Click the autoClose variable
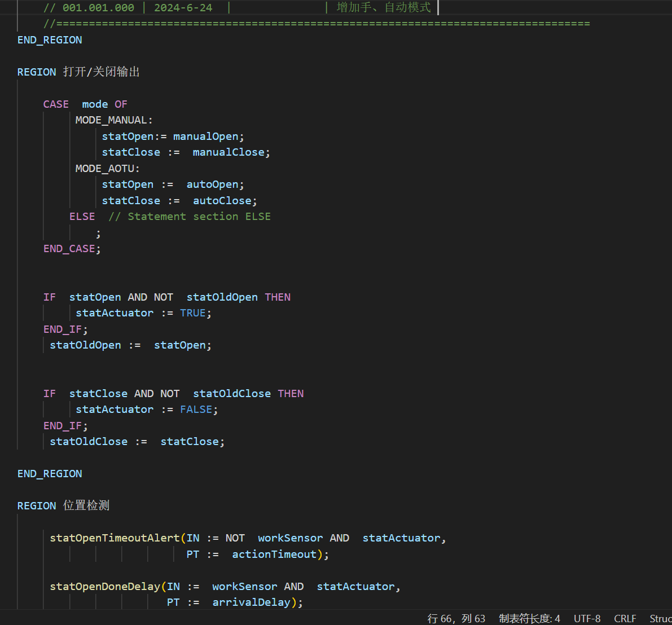Viewport: 672px width, 625px height. point(222,201)
